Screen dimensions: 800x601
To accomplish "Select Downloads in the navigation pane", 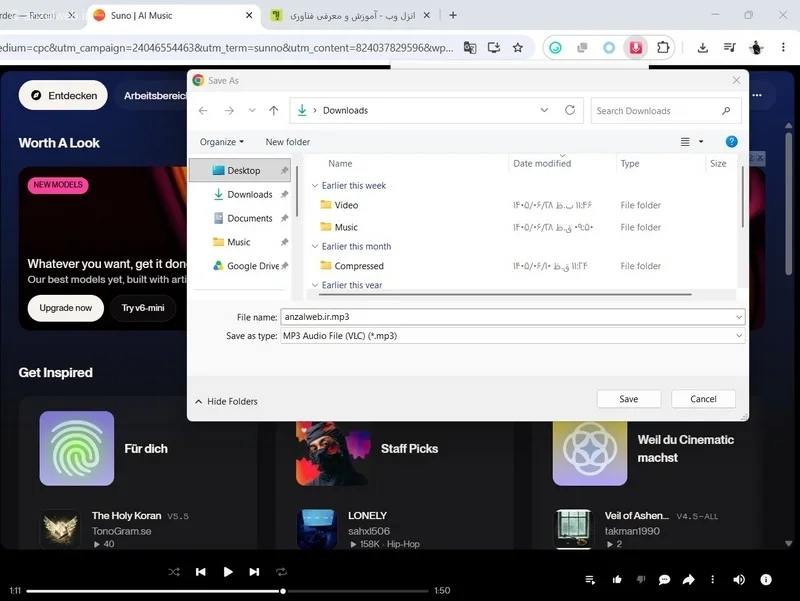I will (240, 194).
